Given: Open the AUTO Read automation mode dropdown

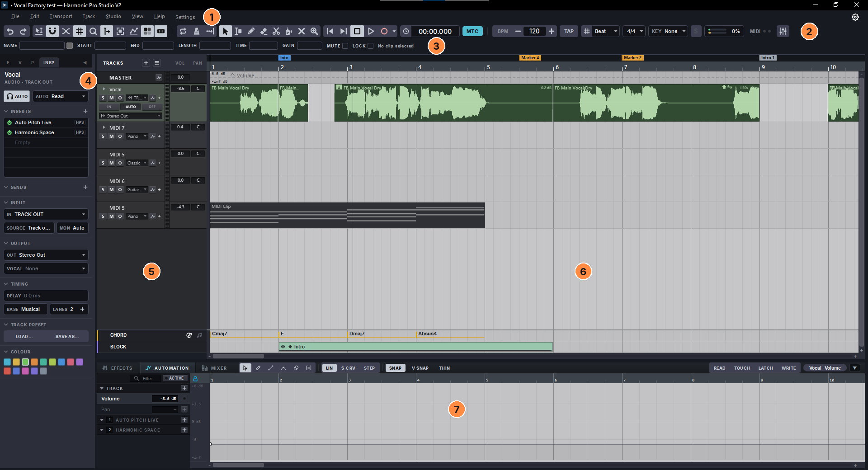Looking at the screenshot, I should pos(60,96).
